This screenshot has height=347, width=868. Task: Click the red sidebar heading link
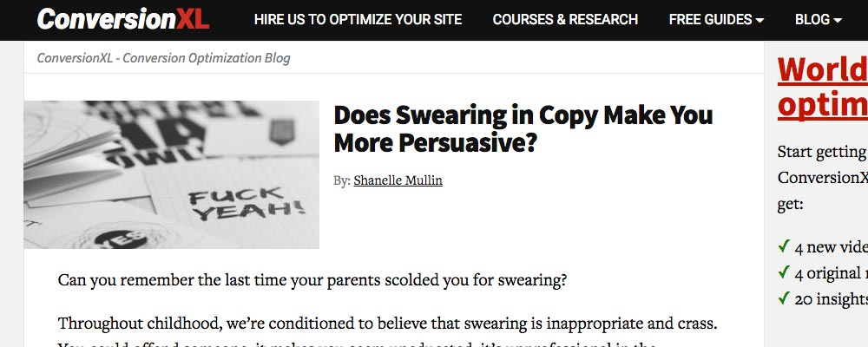pos(822,87)
